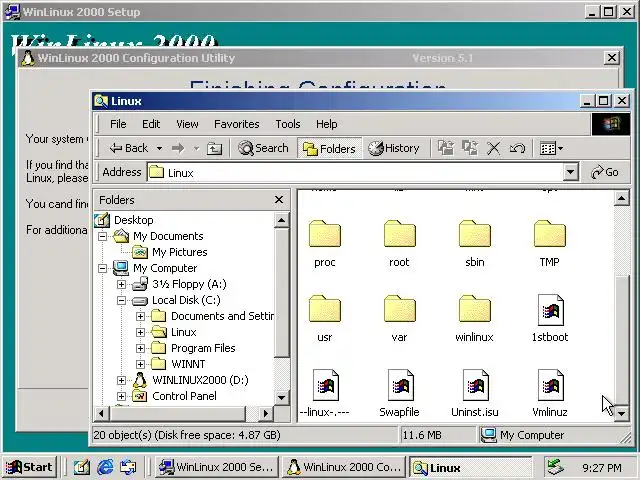Click the Go button

coord(605,172)
